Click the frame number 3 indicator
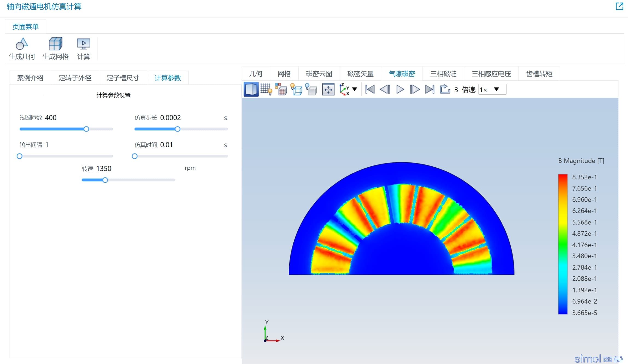Image resolution: width=628 pixels, height=364 pixels. coord(456,90)
